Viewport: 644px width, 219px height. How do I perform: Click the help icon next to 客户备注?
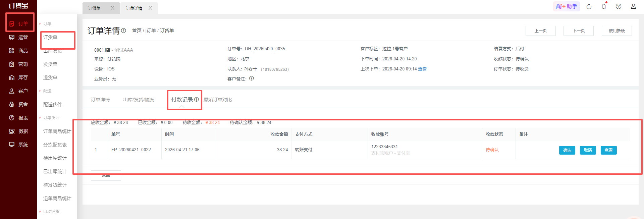click(x=252, y=78)
